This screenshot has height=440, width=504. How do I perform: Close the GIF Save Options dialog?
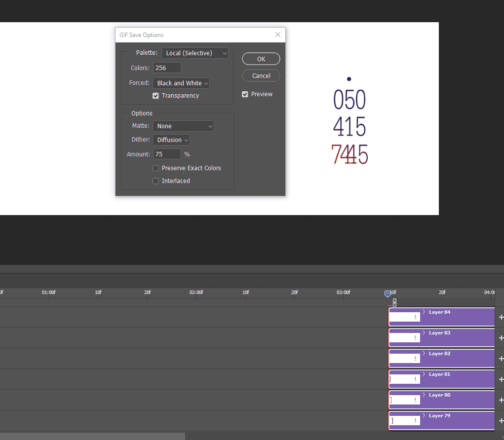(x=278, y=35)
